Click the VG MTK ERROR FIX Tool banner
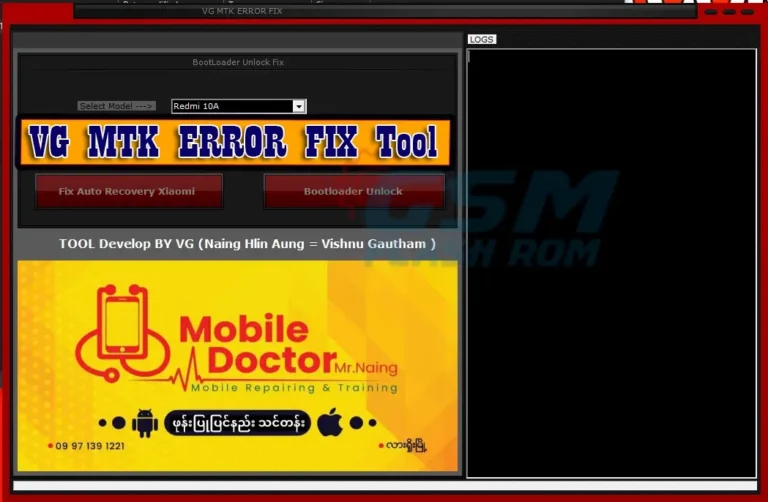 pos(235,143)
